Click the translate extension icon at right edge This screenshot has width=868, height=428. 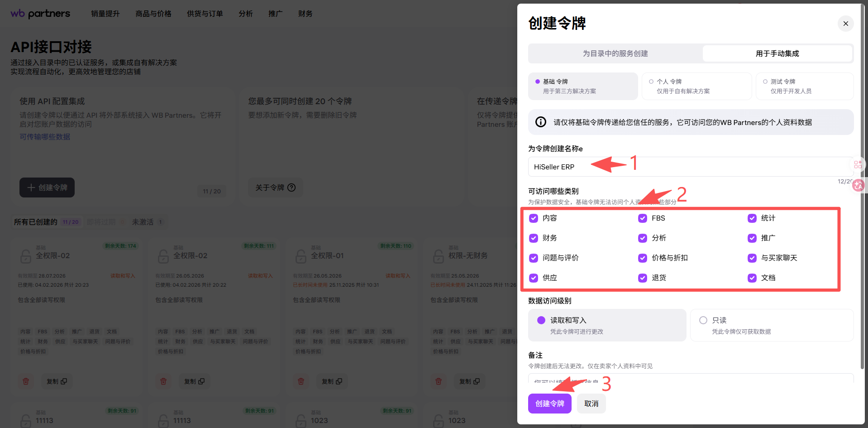(x=858, y=185)
